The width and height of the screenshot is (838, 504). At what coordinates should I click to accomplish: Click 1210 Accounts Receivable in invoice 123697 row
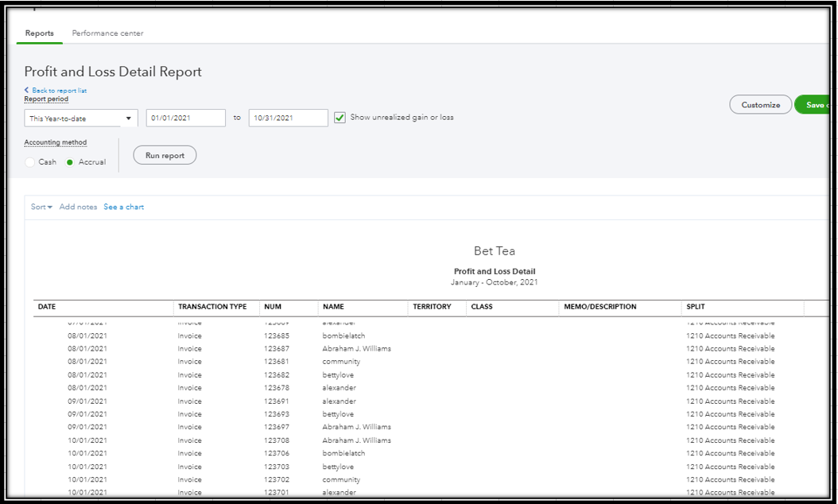(x=730, y=427)
